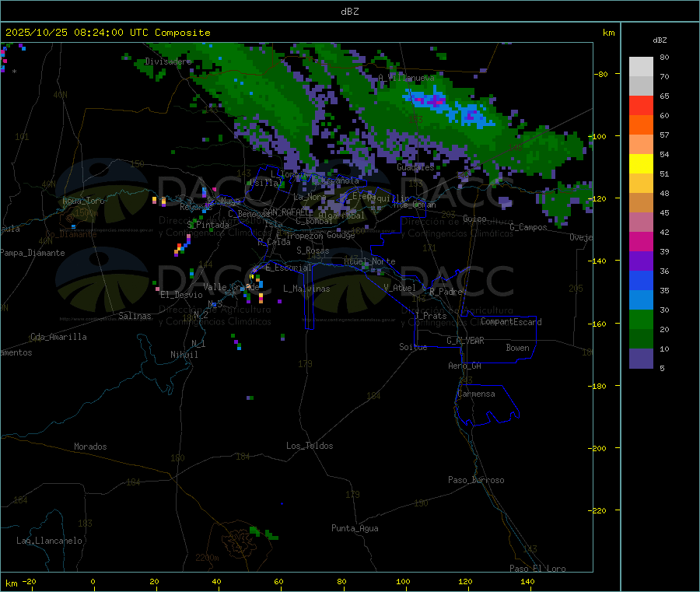This screenshot has width=700, height=592.
Task: Click the Guico map label
Action: (474, 219)
